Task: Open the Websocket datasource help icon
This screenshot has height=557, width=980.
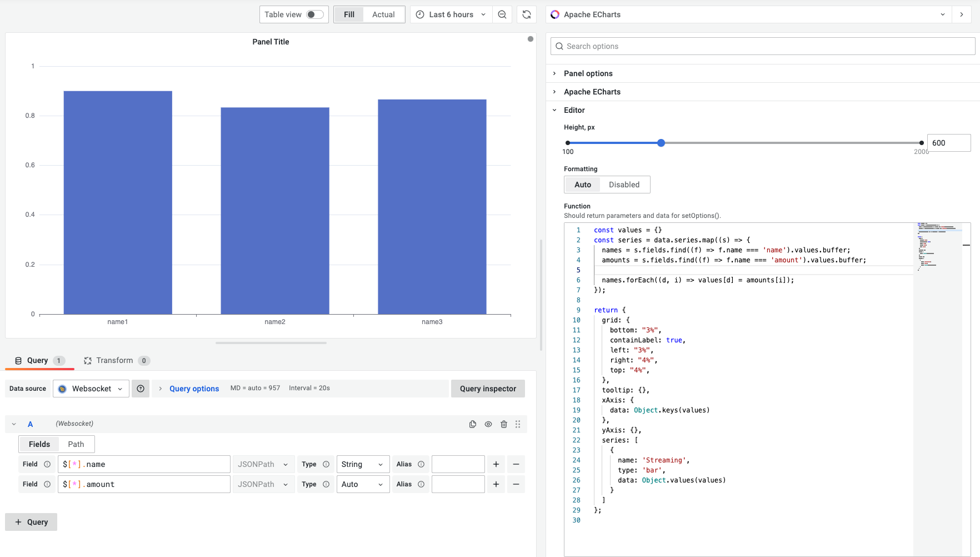Action: 141,388
